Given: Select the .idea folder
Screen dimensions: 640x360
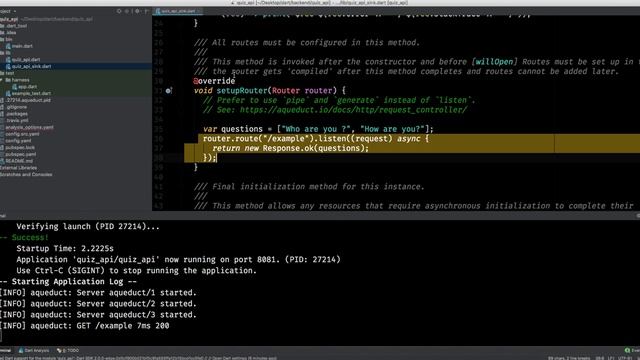Looking at the screenshot, I should [x=11, y=33].
